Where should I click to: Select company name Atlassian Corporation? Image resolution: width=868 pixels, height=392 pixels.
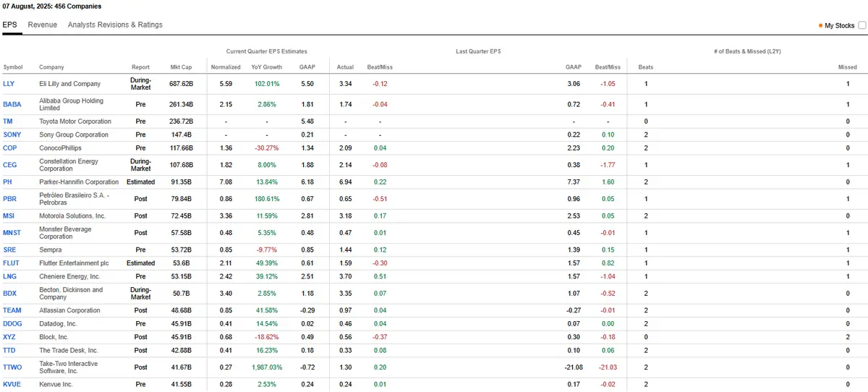pos(70,310)
